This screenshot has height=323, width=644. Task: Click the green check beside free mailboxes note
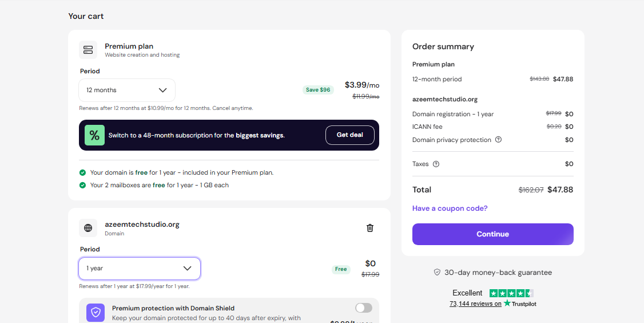[82, 185]
